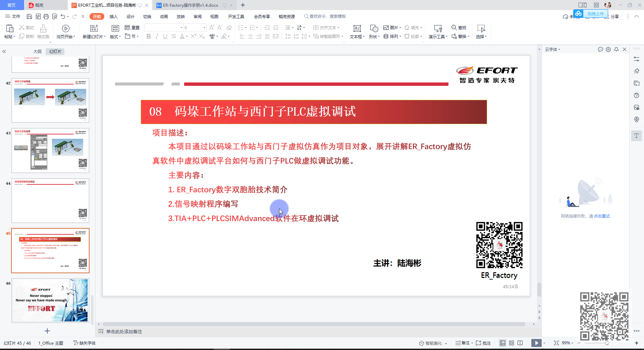
Task: Switch to the 大纲 outline tab
Action: point(37,51)
